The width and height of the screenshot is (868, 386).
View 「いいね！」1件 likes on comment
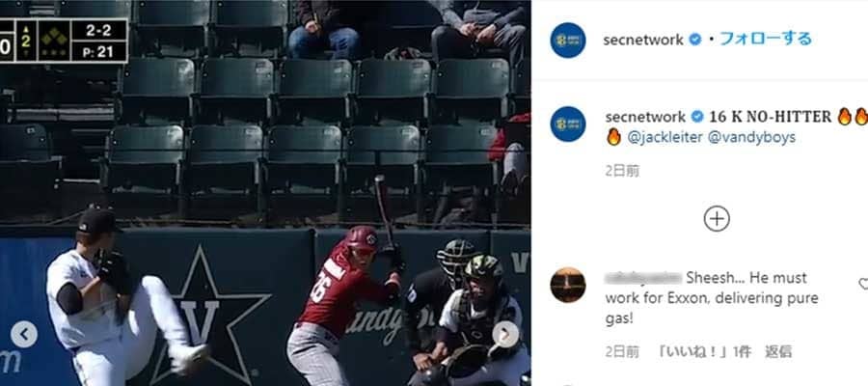pyautogui.click(x=703, y=351)
